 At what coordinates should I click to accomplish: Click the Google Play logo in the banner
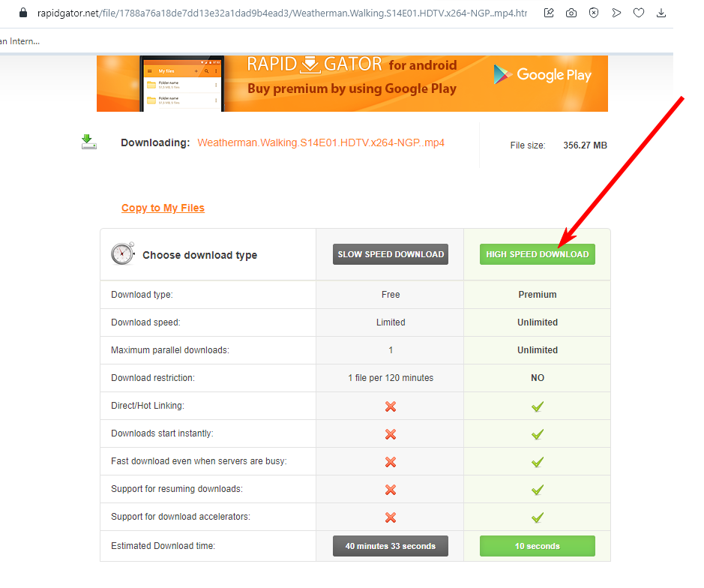pyautogui.click(x=542, y=74)
